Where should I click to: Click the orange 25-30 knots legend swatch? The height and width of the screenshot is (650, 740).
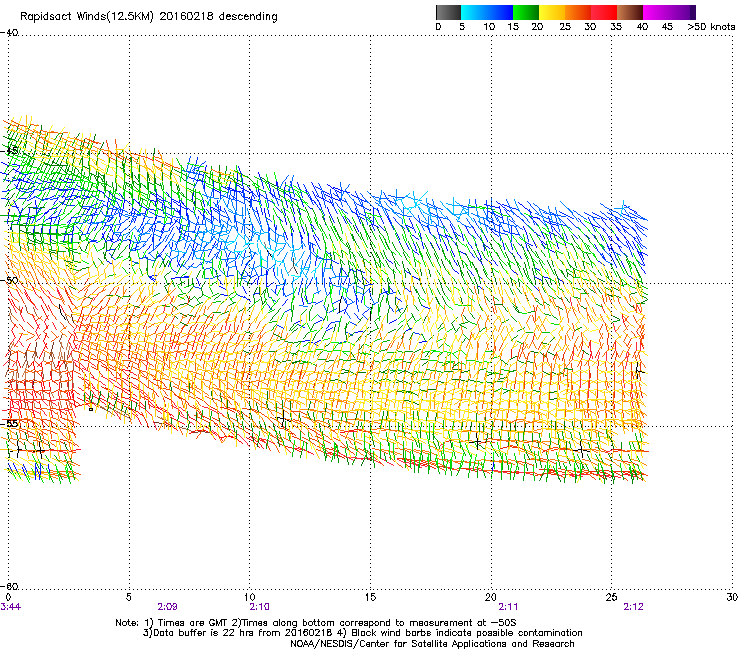[578, 12]
